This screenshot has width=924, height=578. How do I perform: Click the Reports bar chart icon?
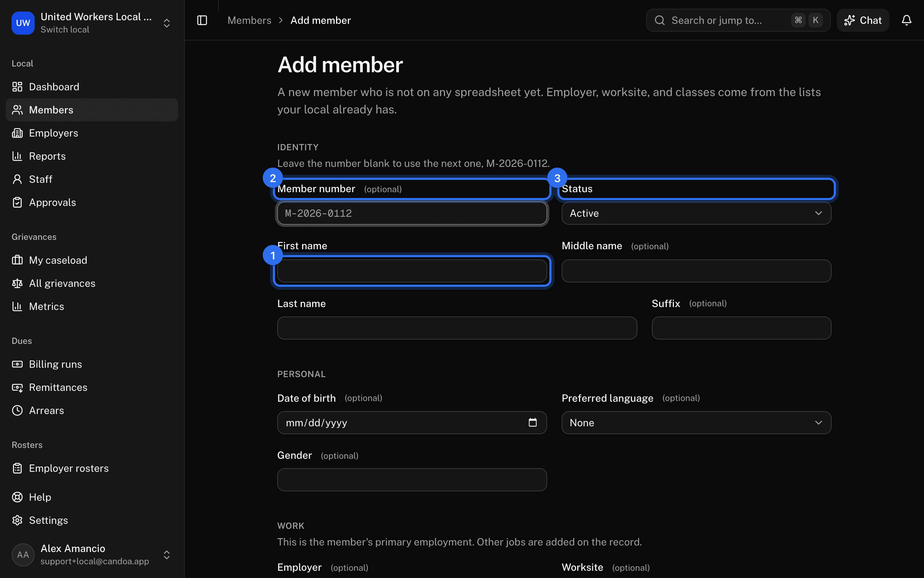[x=17, y=156]
